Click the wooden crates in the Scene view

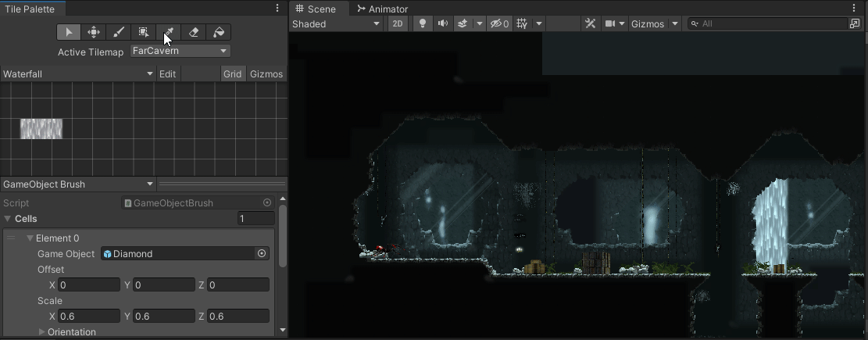click(596, 263)
